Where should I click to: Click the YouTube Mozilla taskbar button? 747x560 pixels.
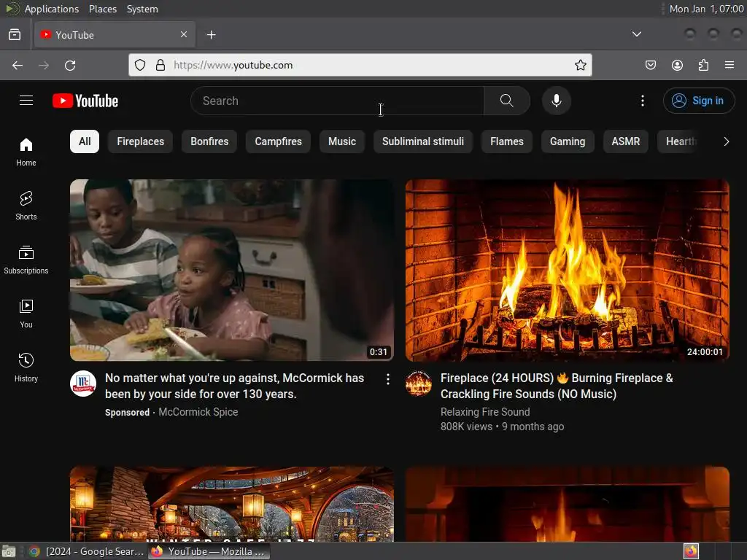click(x=209, y=551)
